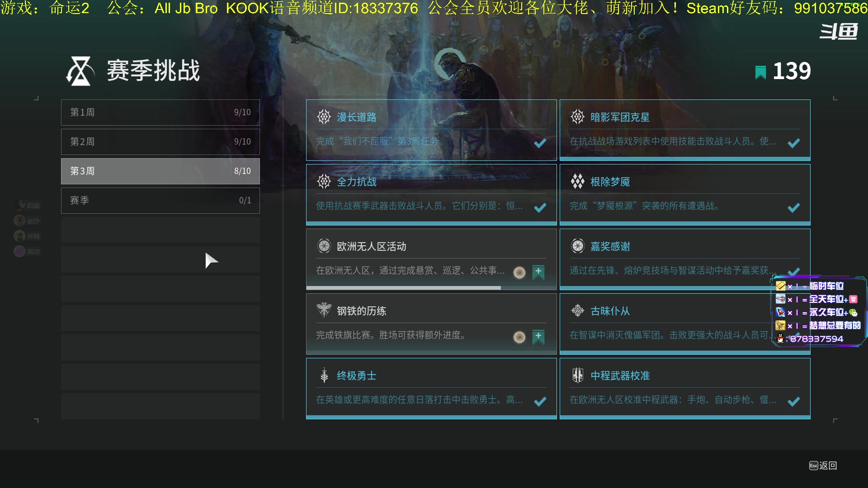Click description 完成"梦魇根源"突袭的所有遭遇战
868x488 pixels.
[x=644, y=206]
